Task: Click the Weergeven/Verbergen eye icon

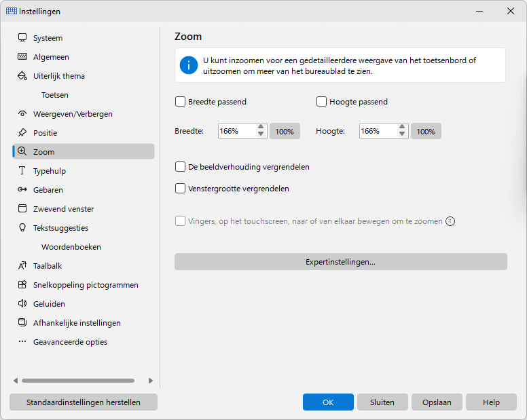Action: [22, 113]
